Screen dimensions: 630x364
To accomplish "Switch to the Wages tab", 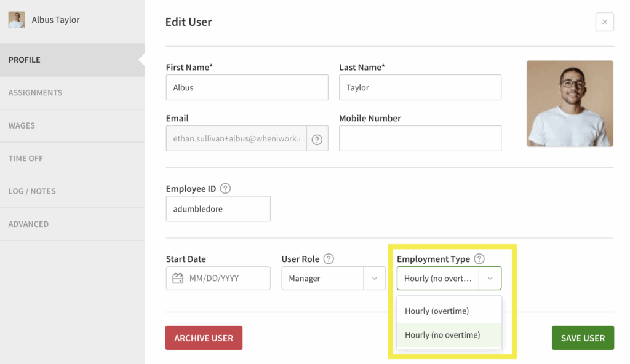I will point(22,125).
